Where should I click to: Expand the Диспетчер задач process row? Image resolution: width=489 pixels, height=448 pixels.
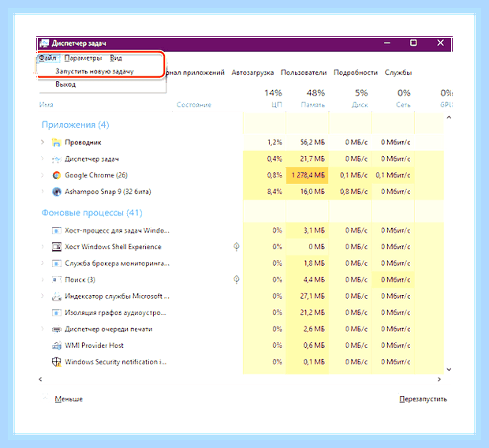[43, 159]
